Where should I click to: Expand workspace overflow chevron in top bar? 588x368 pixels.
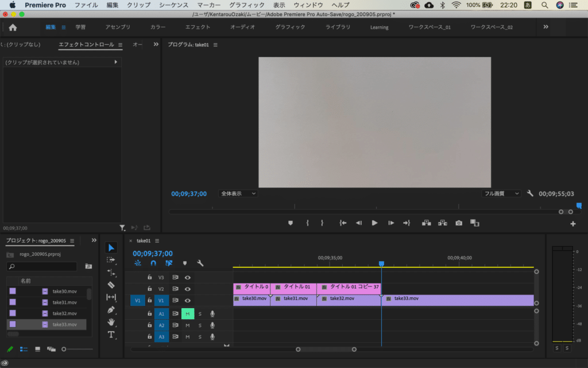[x=546, y=27]
